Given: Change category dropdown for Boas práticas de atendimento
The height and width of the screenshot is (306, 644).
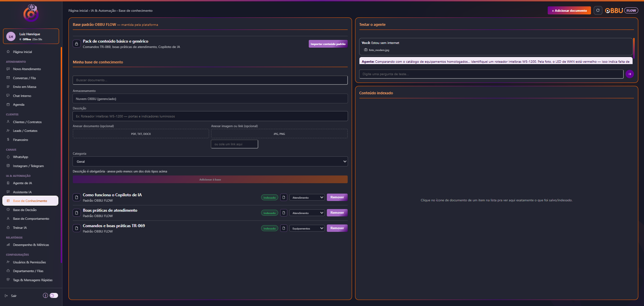Looking at the screenshot, I should pyautogui.click(x=307, y=213).
